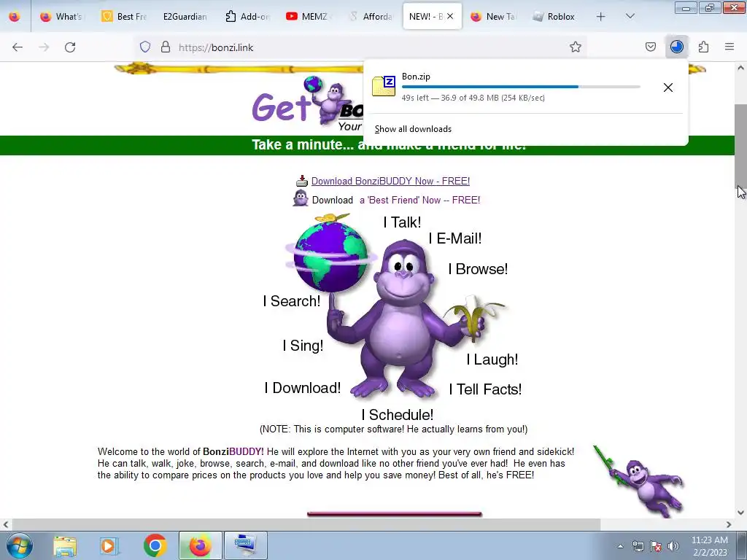The image size is (747, 560).
Task: Click the scroll up arrow
Action: (740, 68)
